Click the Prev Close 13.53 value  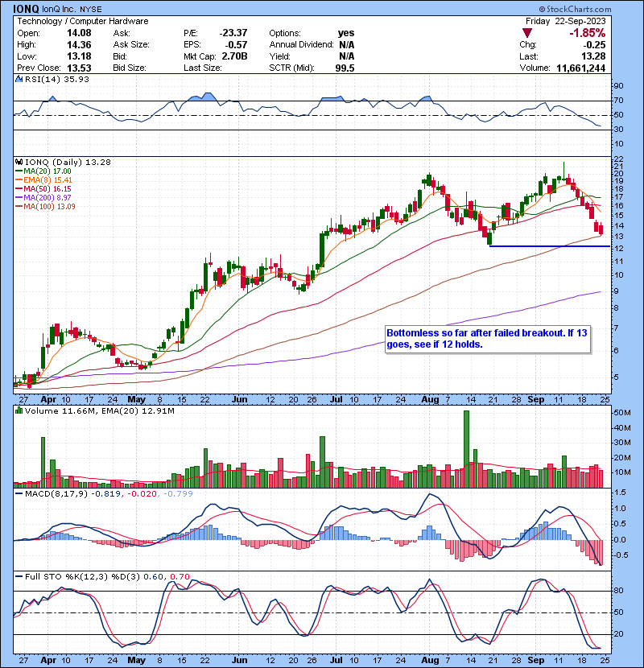79,68
